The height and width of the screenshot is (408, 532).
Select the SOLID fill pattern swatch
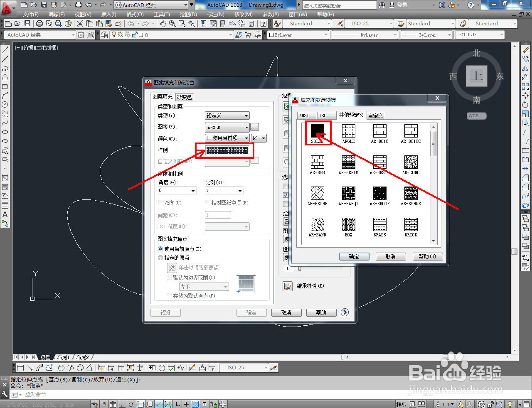point(318,131)
